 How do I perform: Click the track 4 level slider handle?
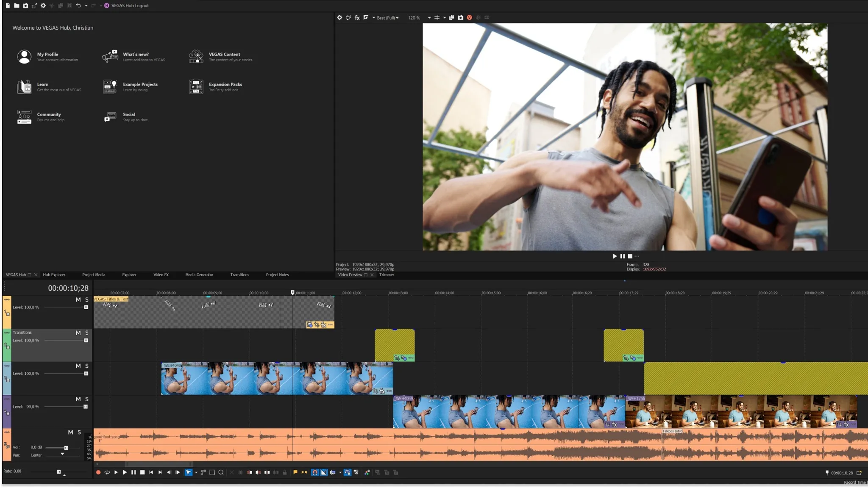tap(86, 407)
